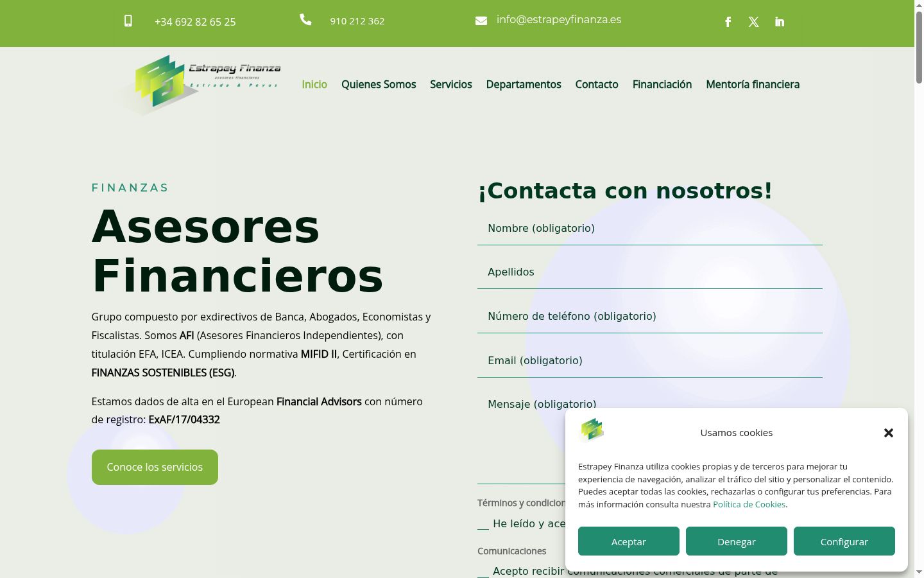Viewport: 924px width, 578px height.
Task: Focus the Nombre (obligatorio) field
Action: tap(650, 229)
